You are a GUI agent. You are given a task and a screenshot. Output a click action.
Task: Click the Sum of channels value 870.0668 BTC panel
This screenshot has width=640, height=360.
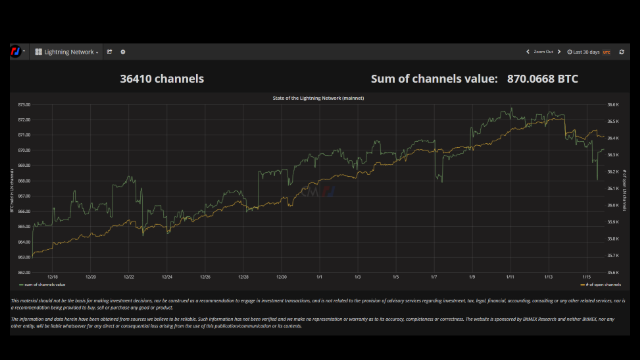pos(474,79)
